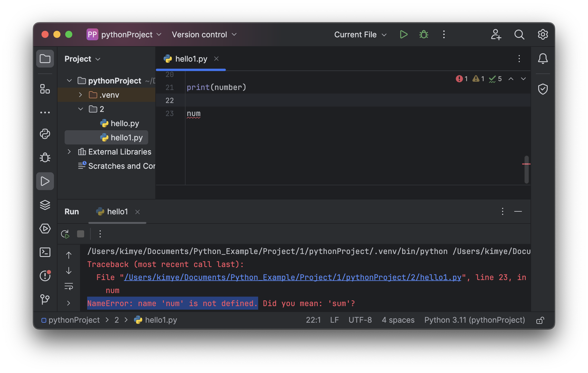The height and width of the screenshot is (373, 588).
Task: Collapse the folder named 2
Action: pos(80,109)
